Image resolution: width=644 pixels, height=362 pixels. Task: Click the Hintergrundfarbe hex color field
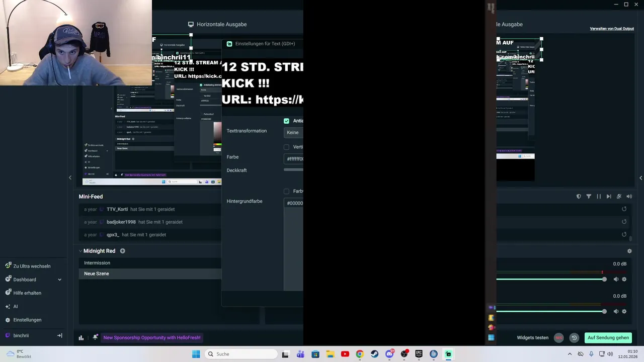click(x=293, y=203)
